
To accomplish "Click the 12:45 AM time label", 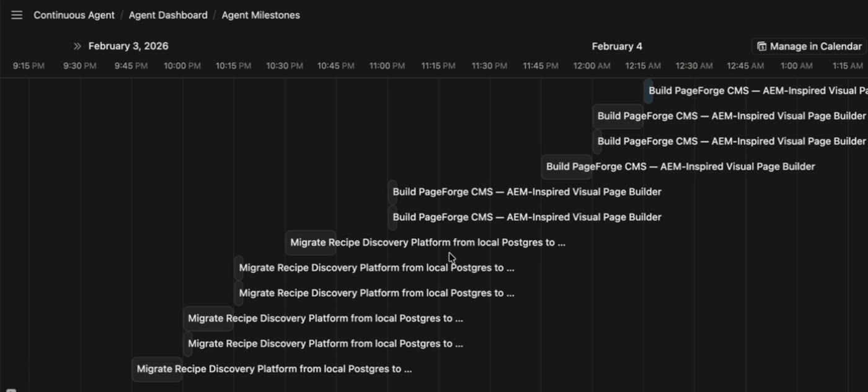I will (745, 66).
